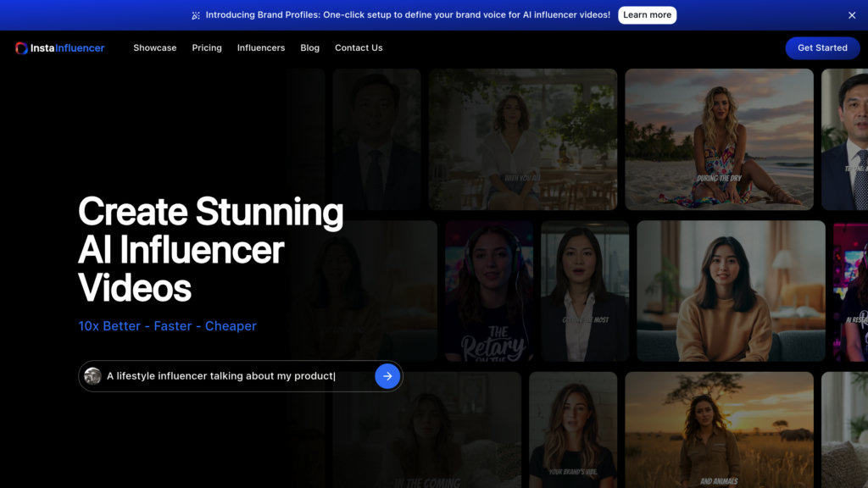The image size is (868, 488).
Task: Click Learn more in the top banner
Action: click(x=647, y=15)
